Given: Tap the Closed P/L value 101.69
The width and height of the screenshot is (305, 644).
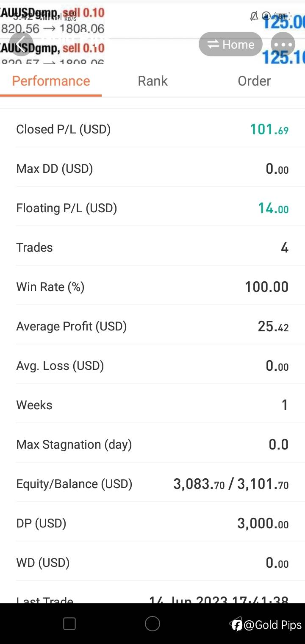Looking at the screenshot, I should (269, 129).
